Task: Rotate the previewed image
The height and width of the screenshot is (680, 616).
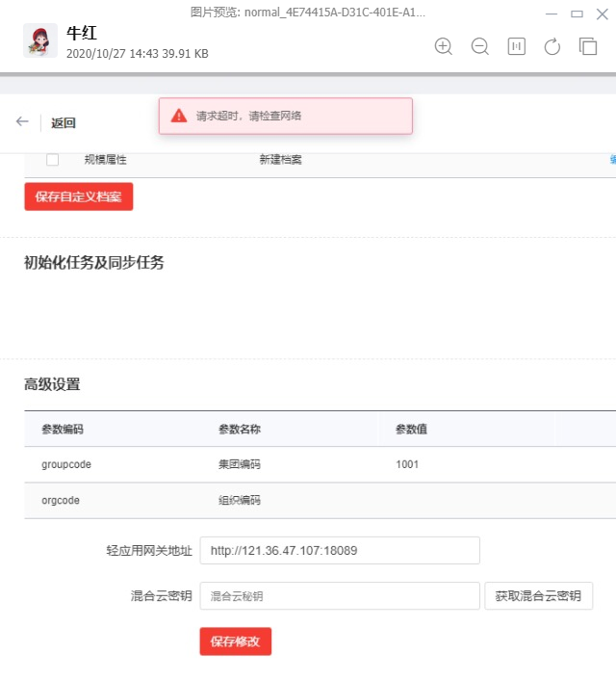Action: pyautogui.click(x=552, y=46)
